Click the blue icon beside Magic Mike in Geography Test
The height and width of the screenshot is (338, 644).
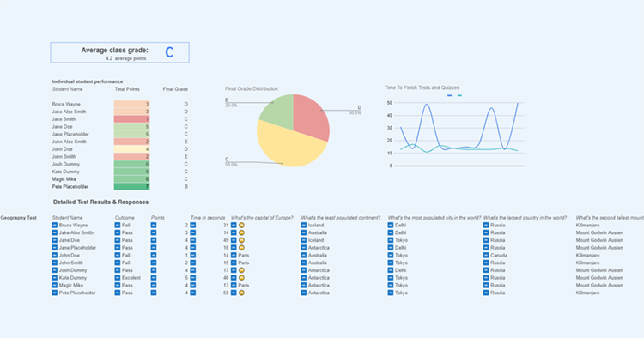coord(55,285)
